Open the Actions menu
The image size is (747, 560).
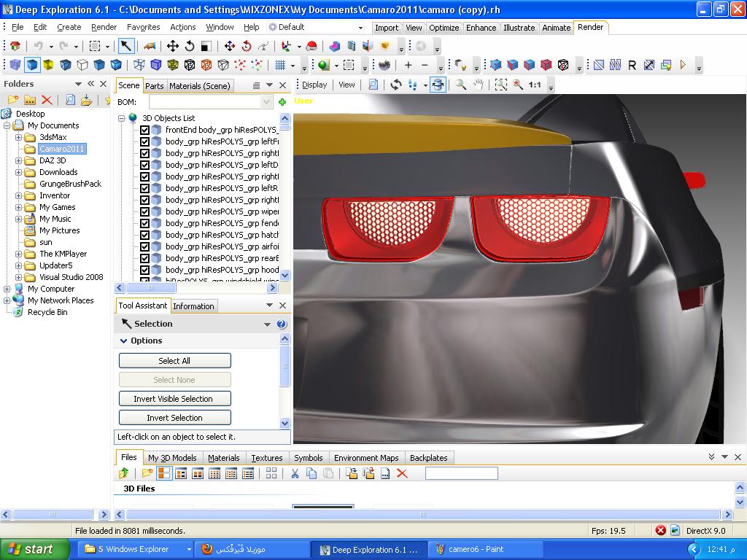[x=183, y=27]
